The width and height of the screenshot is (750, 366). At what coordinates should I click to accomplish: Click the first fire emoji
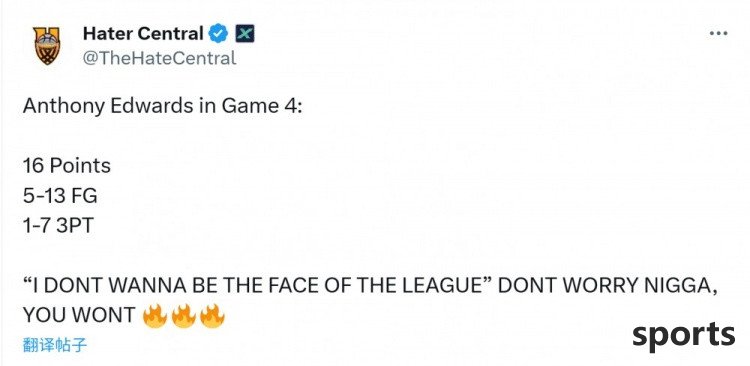155,315
